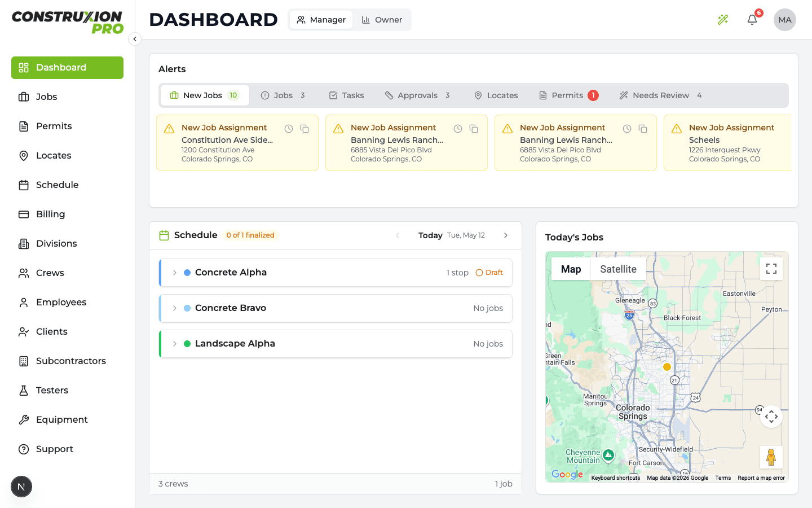Click the Construxion Pro logo
The image size is (812, 508).
pos(67,23)
